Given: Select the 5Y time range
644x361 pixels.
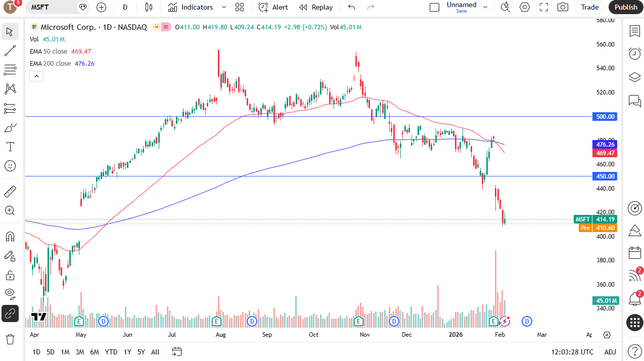Looking at the screenshot, I should (x=141, y=352).
